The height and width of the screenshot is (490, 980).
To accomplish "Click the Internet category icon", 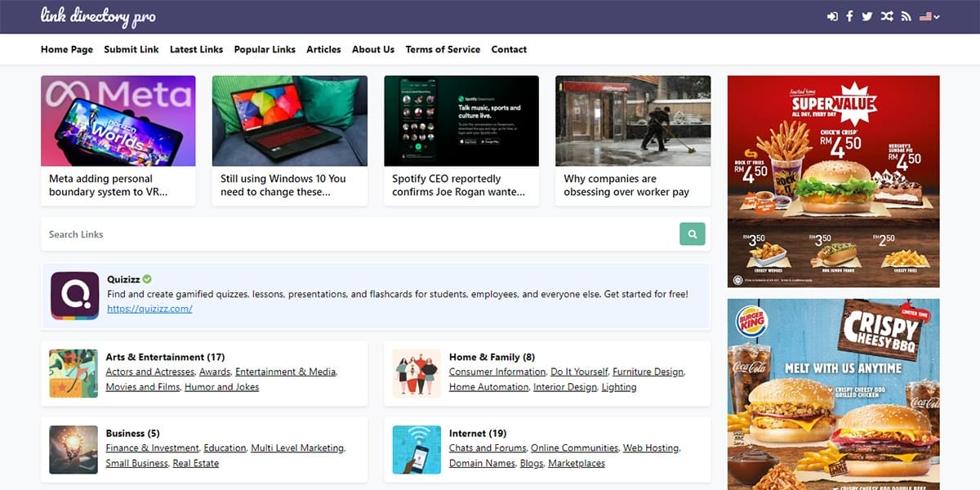I will coord(416,449).
